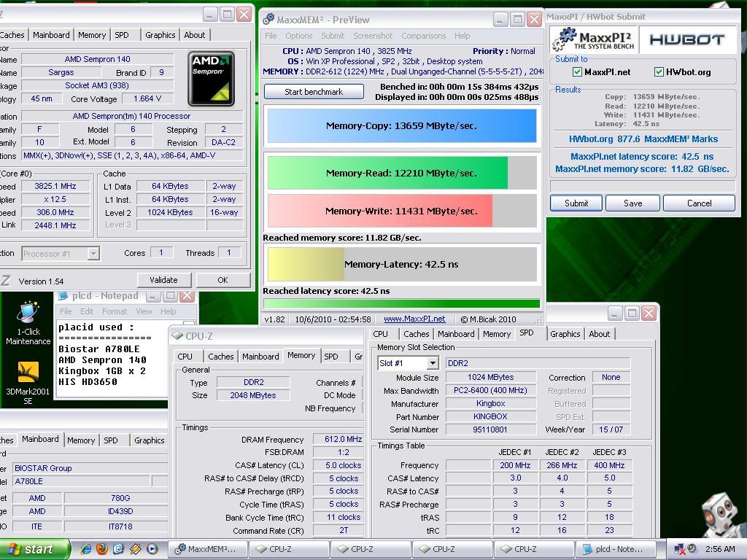The width and height of the screenshot is (747, 560).
Task: Click the blue Memory-Copy result bar
Action: coord(402,125)
